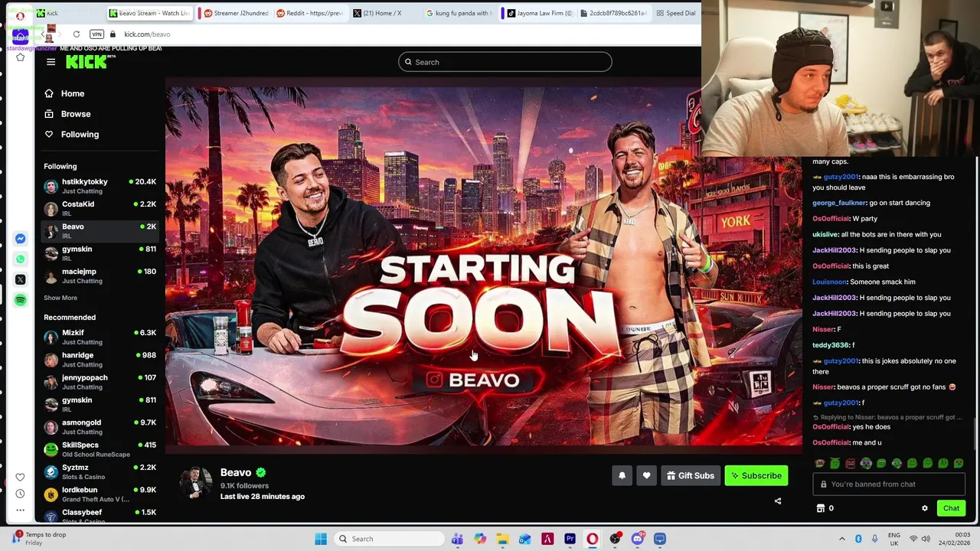The width and height of the screenshot is (980, 551).
Task: Switch to the Jayoma Law Firm tab
Action: click(x=540, y=13)
